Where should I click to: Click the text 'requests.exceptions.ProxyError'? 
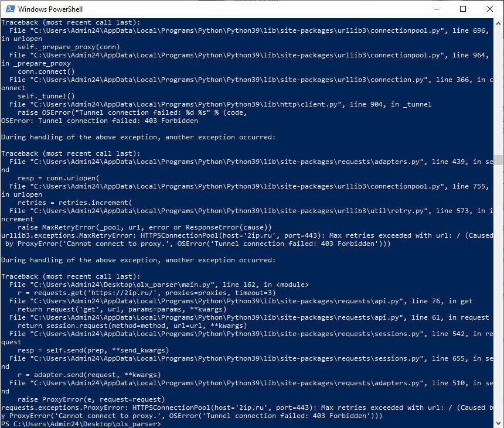point(64,408)
